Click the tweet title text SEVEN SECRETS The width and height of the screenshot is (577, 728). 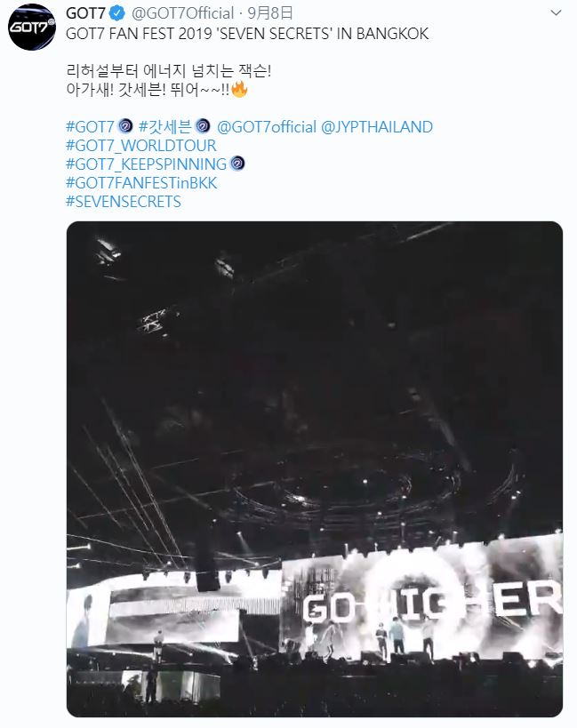[274, 34]
